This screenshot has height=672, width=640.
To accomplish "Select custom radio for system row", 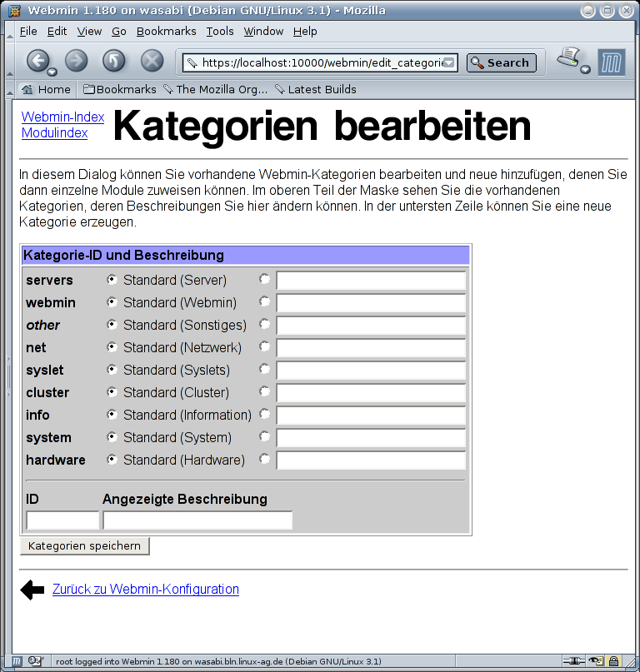I will coord(265,436).
